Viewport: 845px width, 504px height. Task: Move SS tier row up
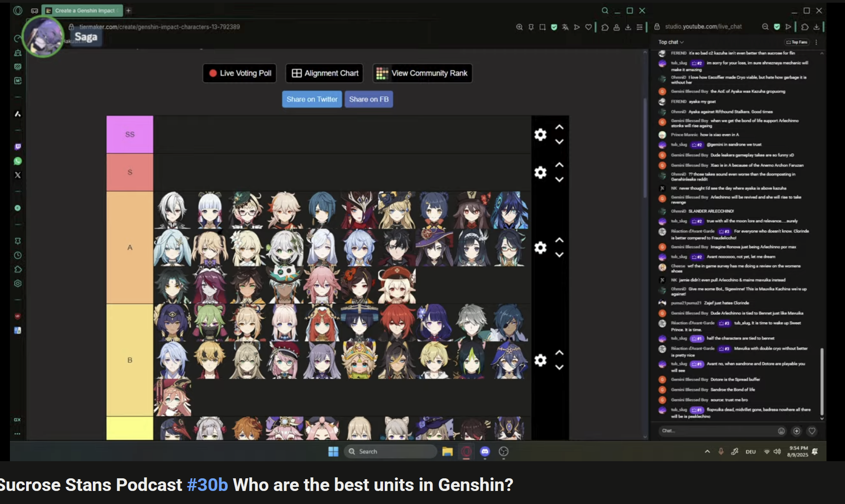coord(559,127)
